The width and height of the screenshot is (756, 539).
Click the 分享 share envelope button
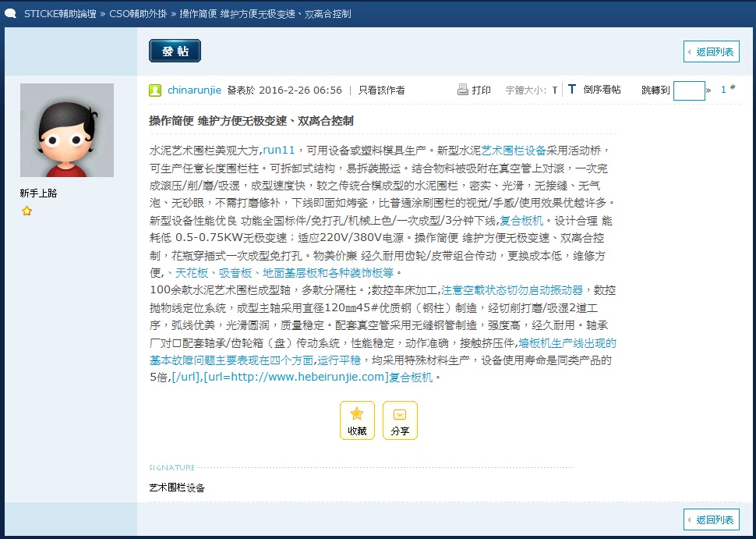pyautogui.click(x=400, y=420)
